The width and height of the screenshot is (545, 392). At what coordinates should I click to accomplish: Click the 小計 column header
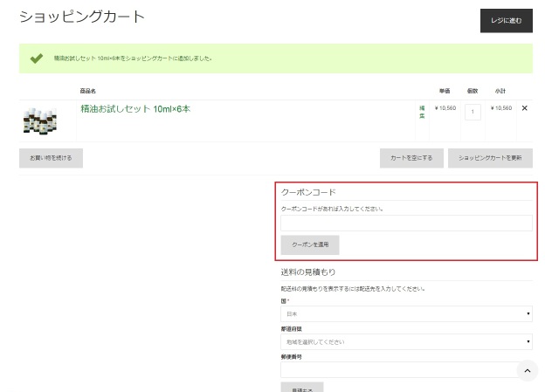click(500, 91)
